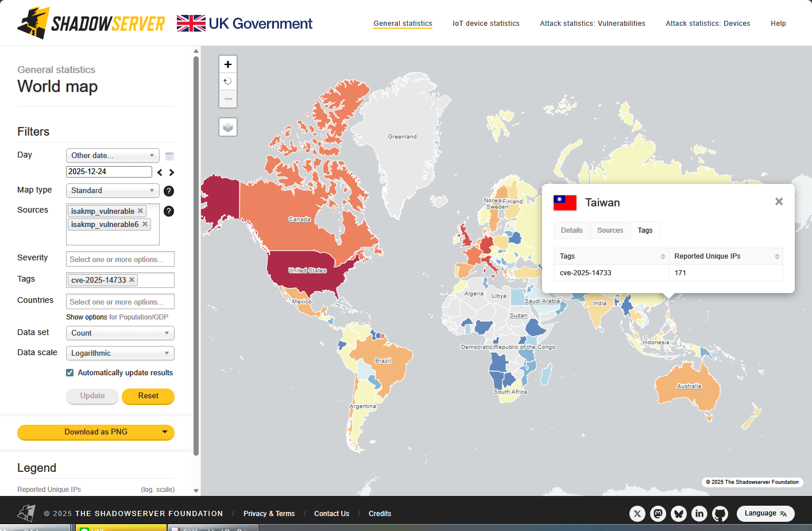812x531 pixels.
Task: Remove the cve-2025-14733 tag filter
Action: 132,280
